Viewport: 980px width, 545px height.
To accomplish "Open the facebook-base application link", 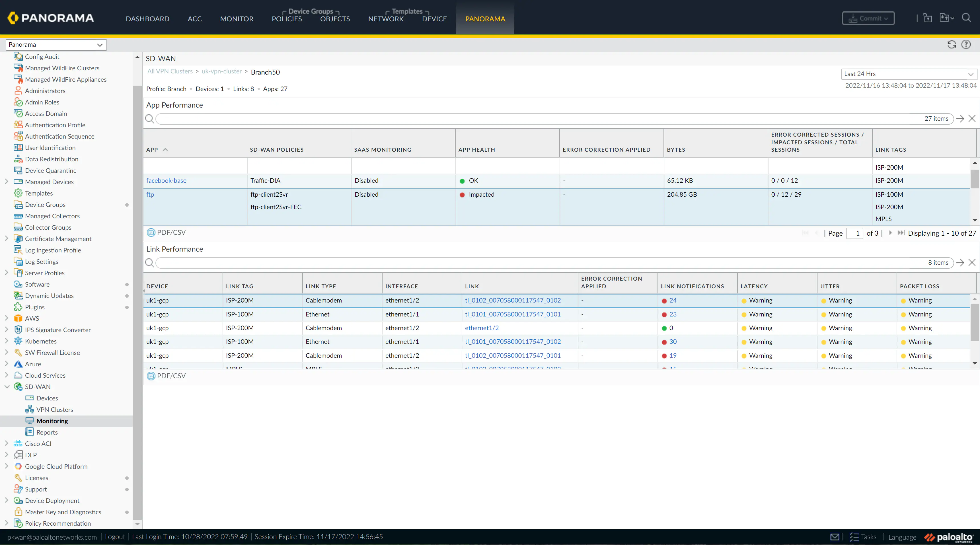I will pos(167,180).
